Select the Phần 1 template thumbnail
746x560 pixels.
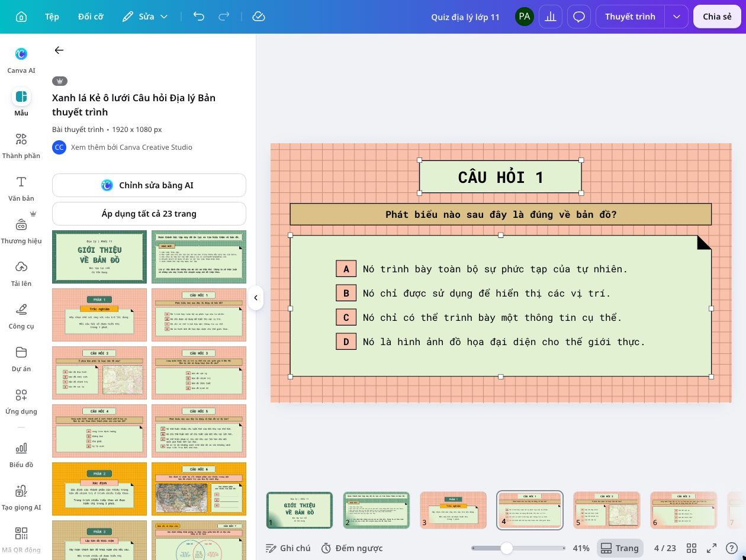click(x=99, y=315)
